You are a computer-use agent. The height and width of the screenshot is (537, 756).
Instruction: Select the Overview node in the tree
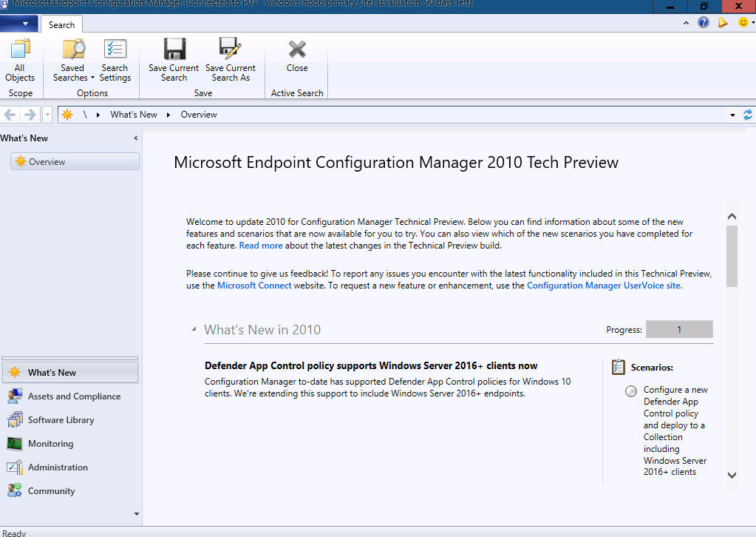point(75,162)
